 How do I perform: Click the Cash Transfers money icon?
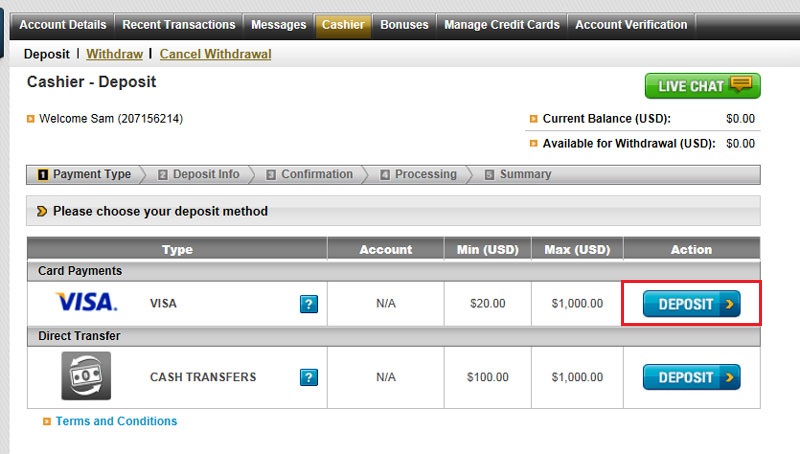(86, 377)
